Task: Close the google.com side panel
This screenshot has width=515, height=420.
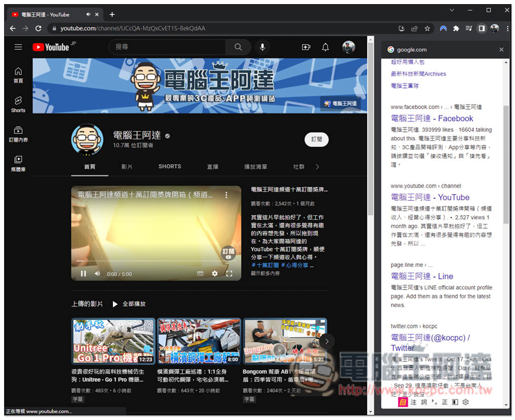Action: tap(501, 49)
